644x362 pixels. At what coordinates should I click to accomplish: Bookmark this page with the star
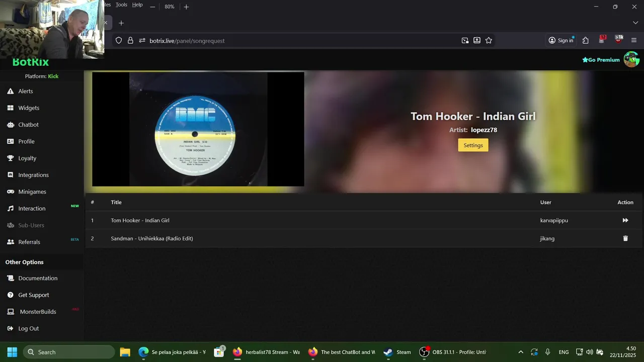(489, 41)
